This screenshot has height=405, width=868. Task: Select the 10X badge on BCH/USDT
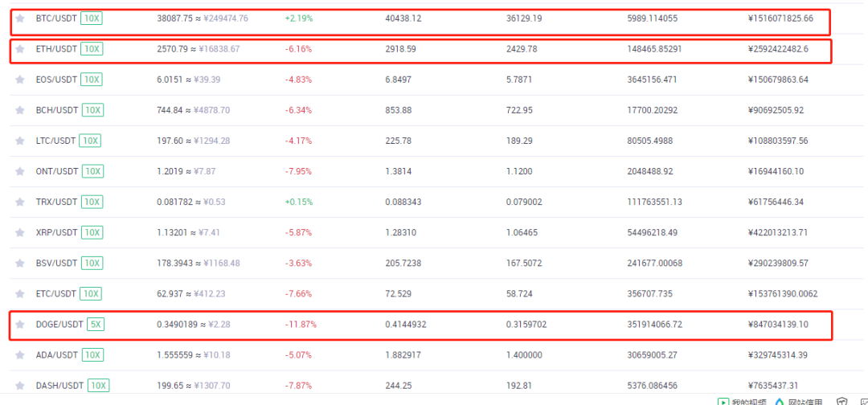(x=92, y=110)
